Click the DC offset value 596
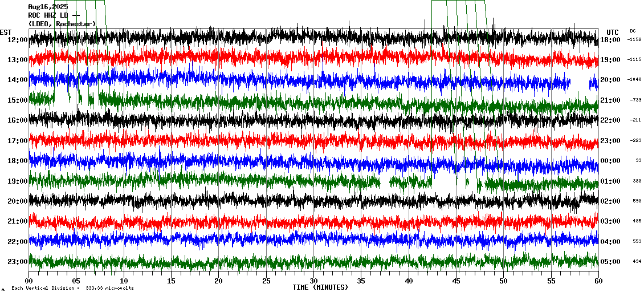The image size is (644, 296). pyautogui.click(x=637, y=201)
